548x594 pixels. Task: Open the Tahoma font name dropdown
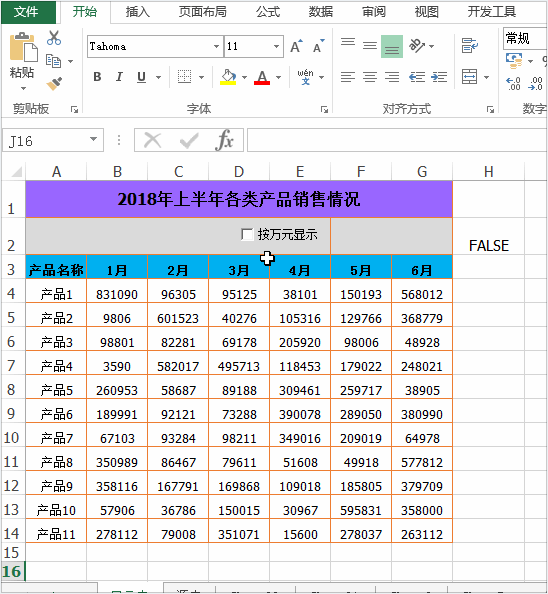point(216,46)
